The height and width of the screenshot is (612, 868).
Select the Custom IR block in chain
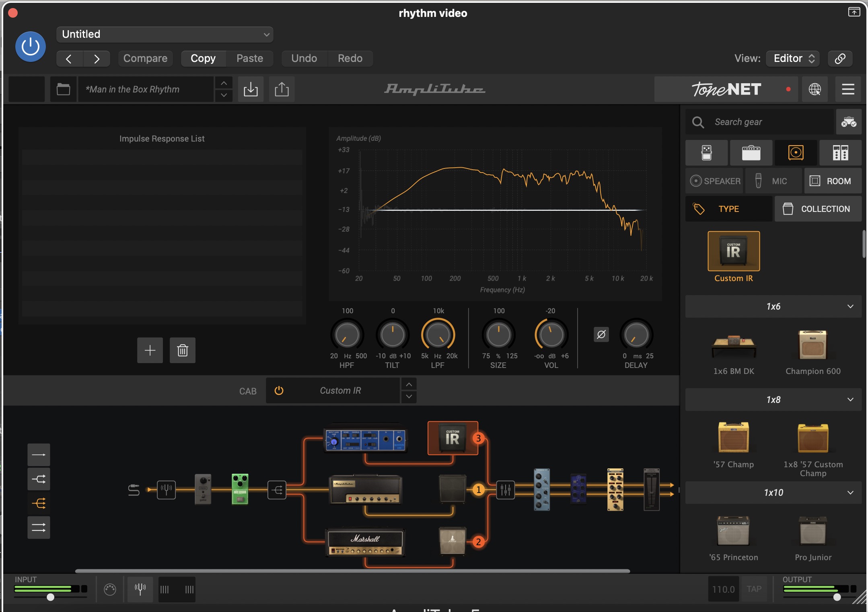pos(453,438)
